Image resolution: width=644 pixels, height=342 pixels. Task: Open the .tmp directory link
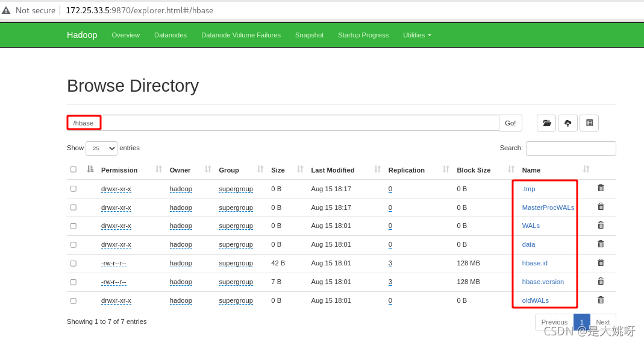(528, 189)
